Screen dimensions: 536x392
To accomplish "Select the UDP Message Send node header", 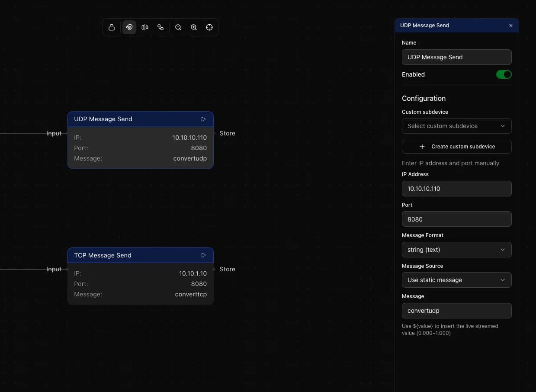I will point(140,119).
